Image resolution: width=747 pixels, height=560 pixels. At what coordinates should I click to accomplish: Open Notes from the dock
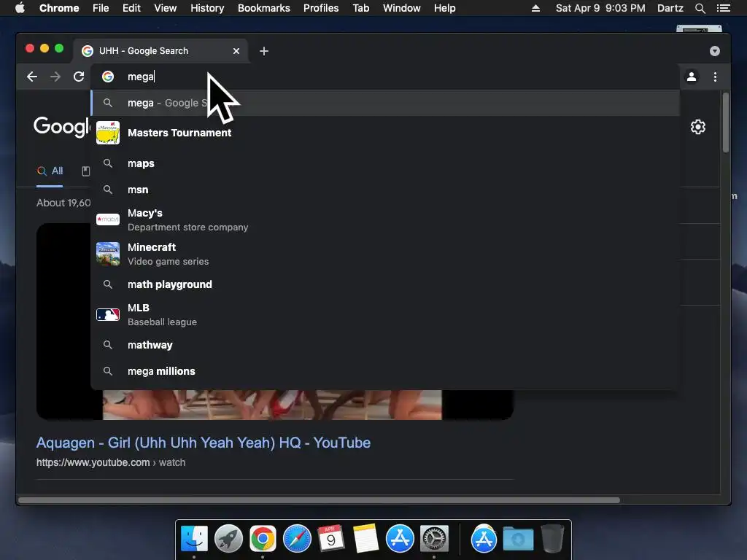pos(365,539)
